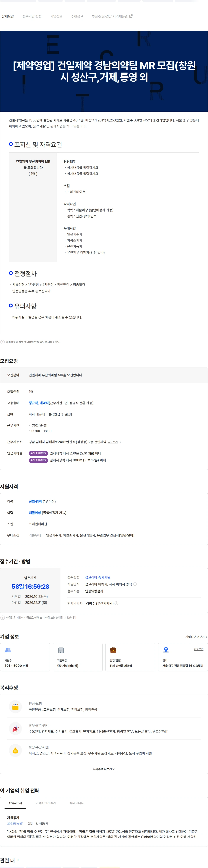Click the 프레젠테이션 skill under 지원자격
This screenshot has height=868, width=208.
(38, 524)
